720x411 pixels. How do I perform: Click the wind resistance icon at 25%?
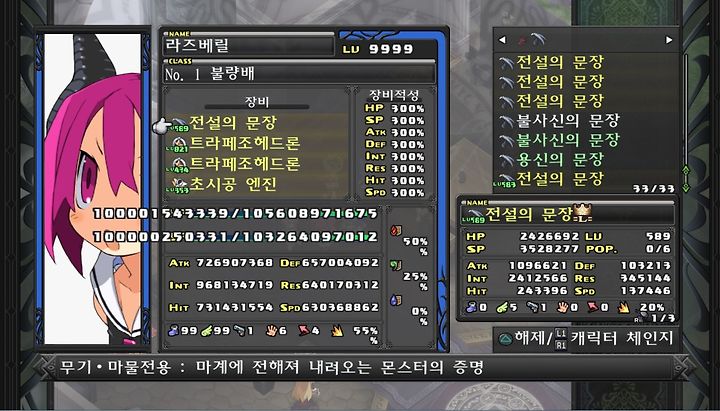(396, 265)
